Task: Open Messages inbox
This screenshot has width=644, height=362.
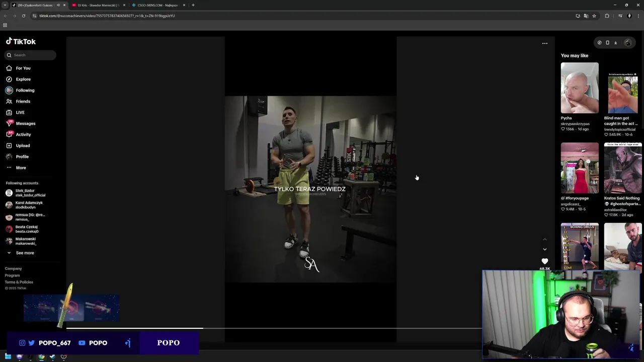Action: click(x=21, y=123)
